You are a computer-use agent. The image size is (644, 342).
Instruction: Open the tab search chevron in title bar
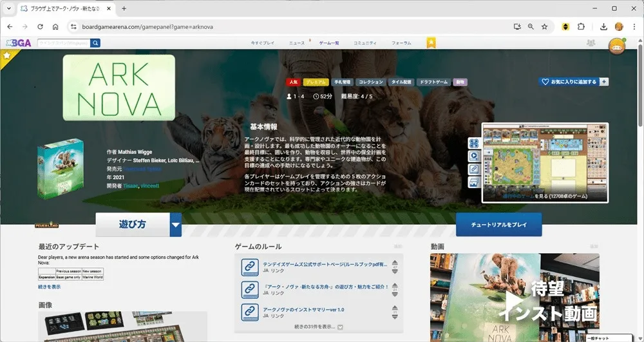tap(8, 8)
